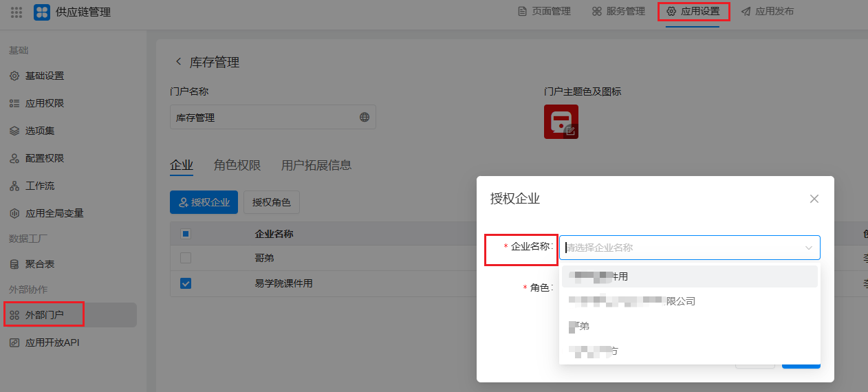Click the 供应链管理 app logo icon

(42, 12)
